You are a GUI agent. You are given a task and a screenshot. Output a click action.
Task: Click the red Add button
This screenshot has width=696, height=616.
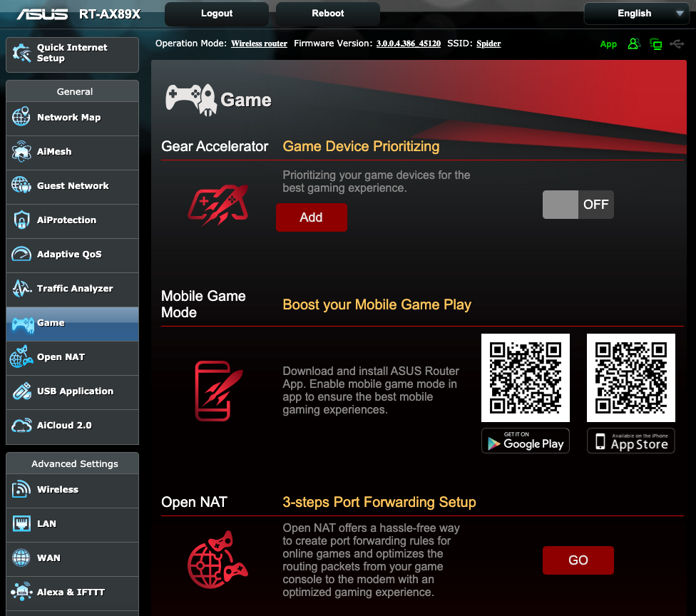(x=311, y=217)
